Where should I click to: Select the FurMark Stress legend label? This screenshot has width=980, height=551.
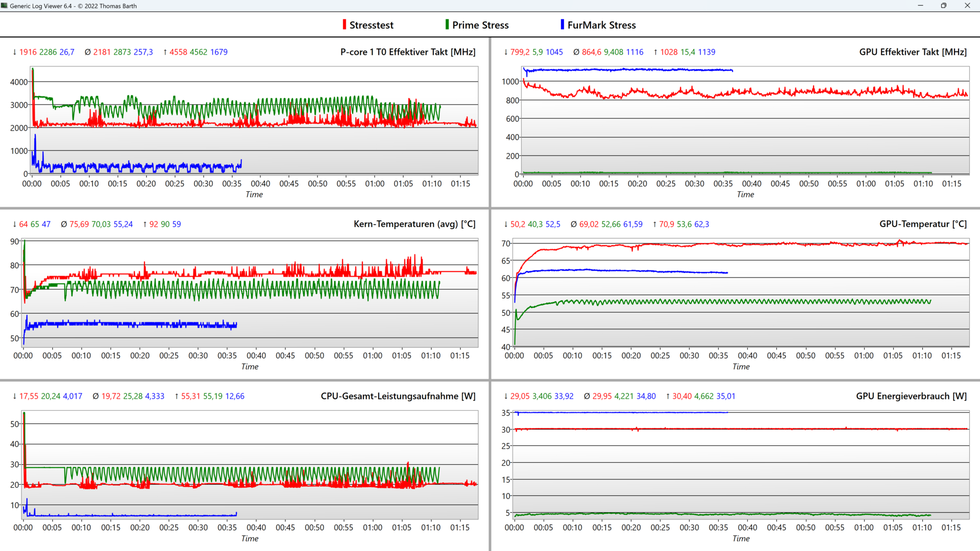click(601, 25)
